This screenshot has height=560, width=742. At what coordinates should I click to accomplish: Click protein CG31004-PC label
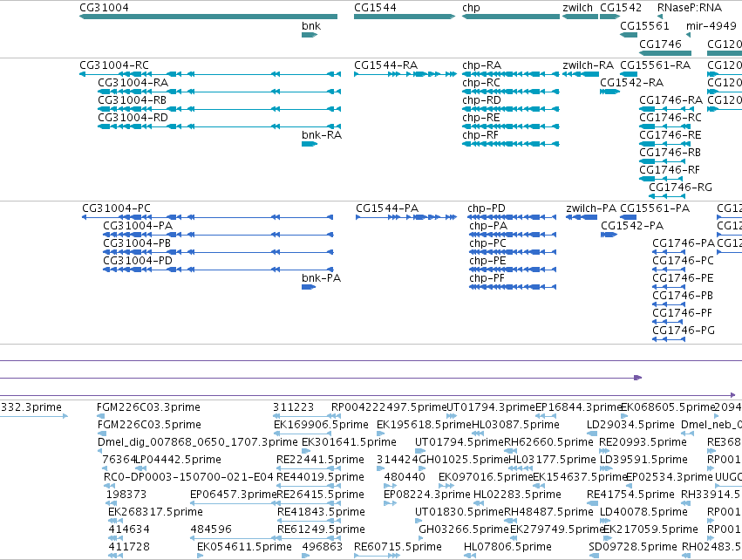tap(117, 208)
